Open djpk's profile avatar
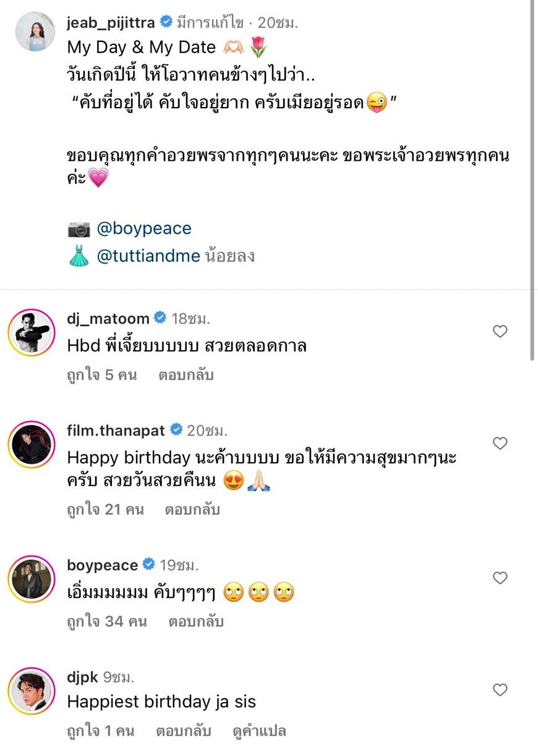This screenshot has width=538, height=756. pos(32,690)
